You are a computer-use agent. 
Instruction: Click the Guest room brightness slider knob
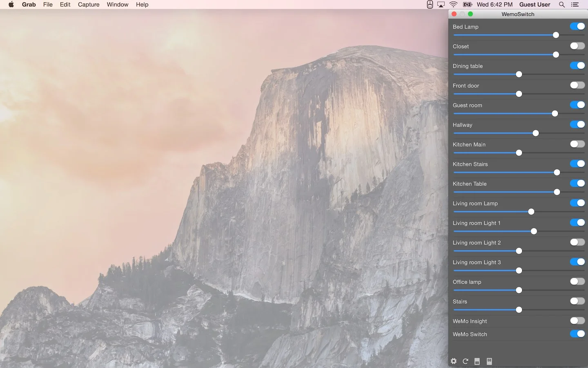(x=555, y=114)
